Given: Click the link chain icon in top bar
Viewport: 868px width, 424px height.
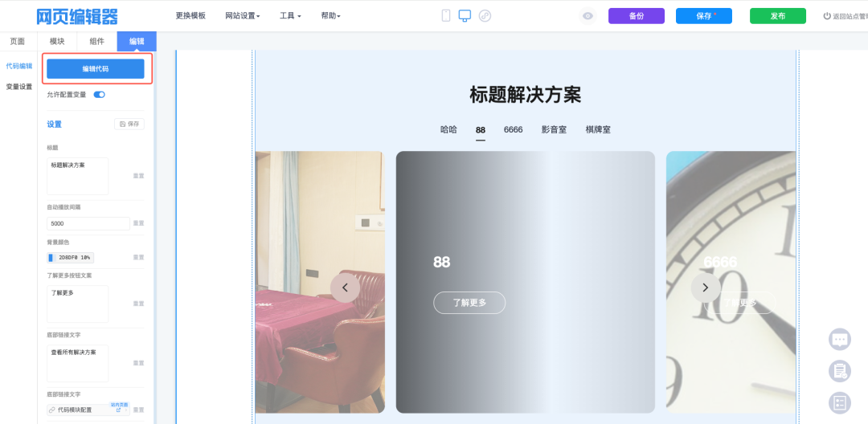Looking at the screenshot, I should pyautogui.click(x=485, y=16).
